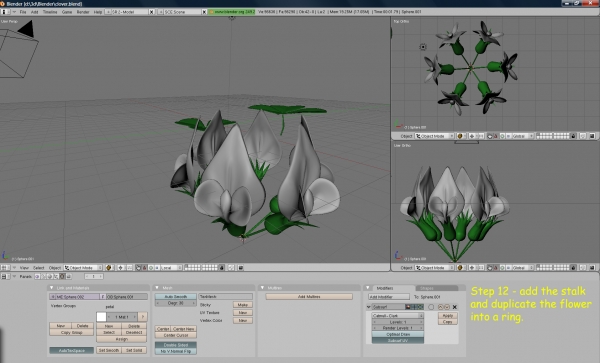The width and height of the screenshot is (600, 363).
Task: Show Shading panels icon in buttons header
Action: pos(49,276)
